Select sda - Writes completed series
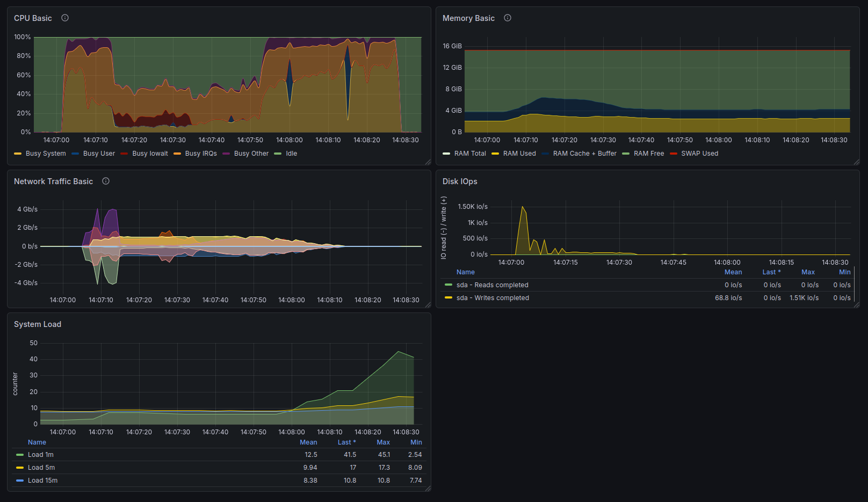 [x=493, y=298]
